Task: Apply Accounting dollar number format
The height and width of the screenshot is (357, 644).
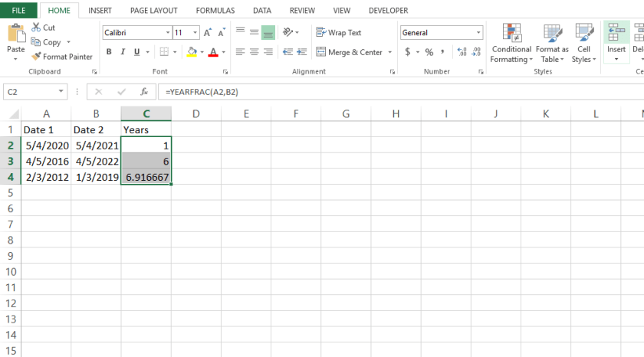Action: pos(407,51)
